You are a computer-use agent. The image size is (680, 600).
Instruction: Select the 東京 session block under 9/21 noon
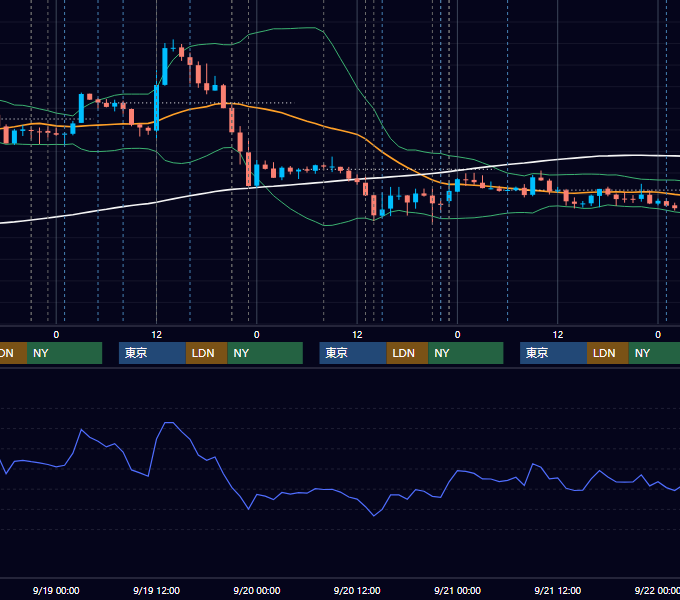553,353
